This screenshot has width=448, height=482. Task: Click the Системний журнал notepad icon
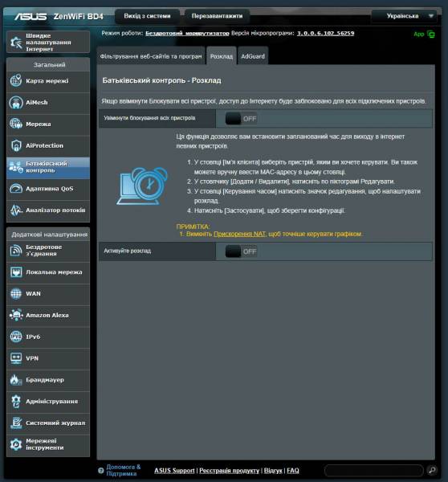pos(16,423)
